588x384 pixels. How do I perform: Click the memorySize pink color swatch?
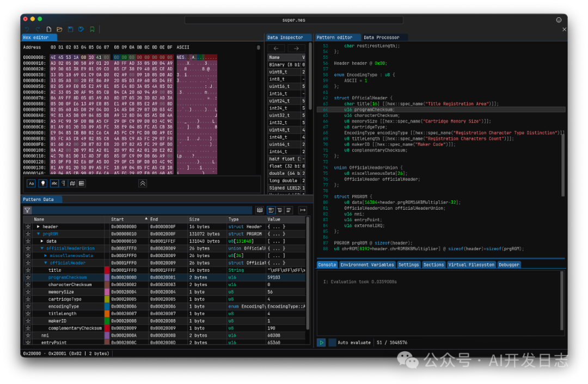coord(107,292)
